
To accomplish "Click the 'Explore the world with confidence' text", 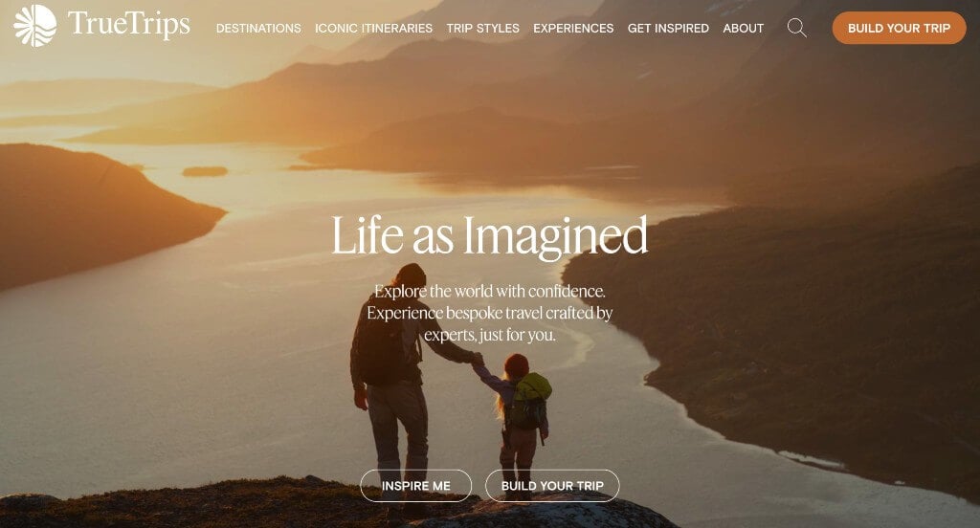I will pyautogui.click(x=489, y=291).
